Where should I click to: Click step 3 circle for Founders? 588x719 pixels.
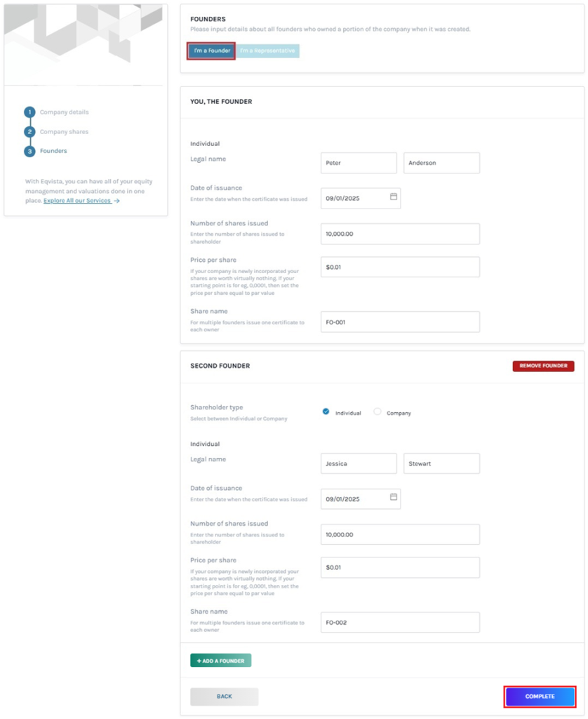(29, 151)
